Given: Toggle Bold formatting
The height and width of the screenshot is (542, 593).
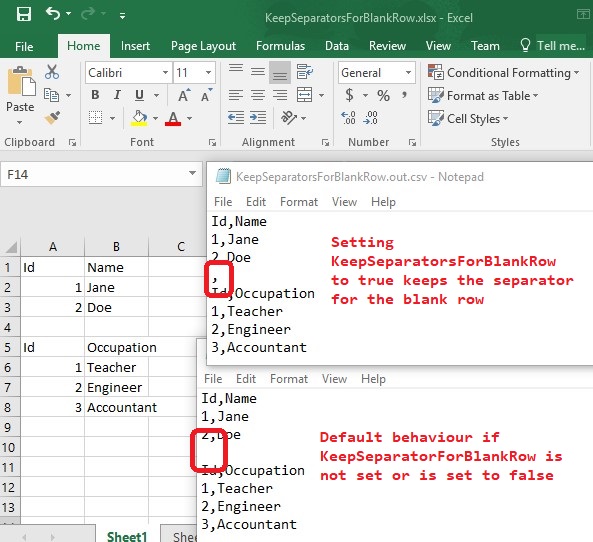Looking at the screenshot, I should [95, 95].
